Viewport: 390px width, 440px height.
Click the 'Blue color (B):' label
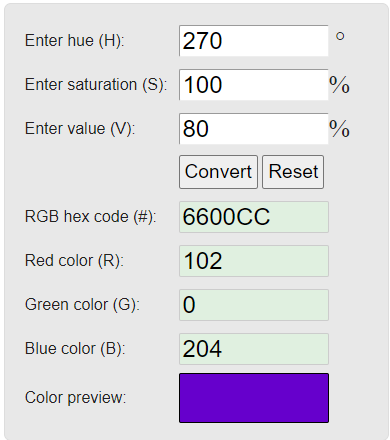(75, 349)
